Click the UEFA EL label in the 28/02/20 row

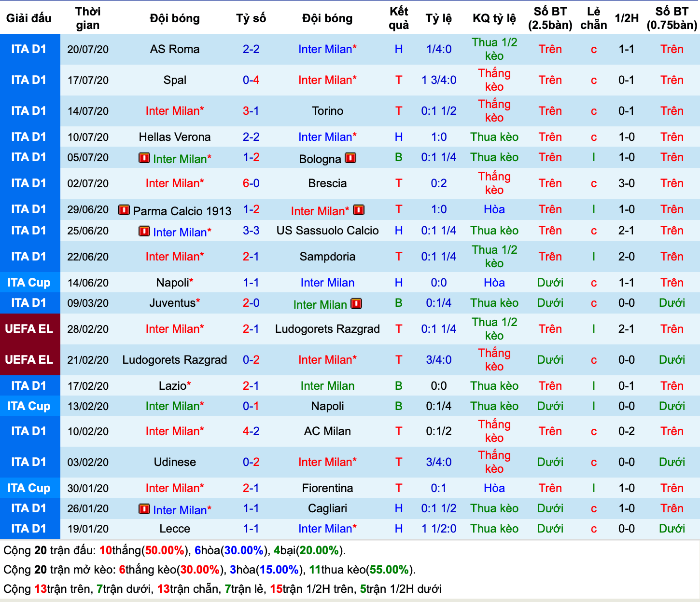(29, 329)
